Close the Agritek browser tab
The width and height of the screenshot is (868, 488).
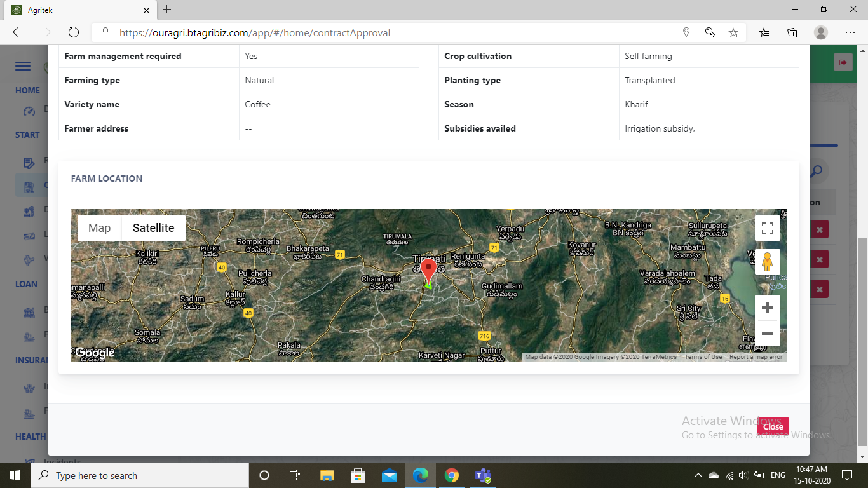[147, 10]
